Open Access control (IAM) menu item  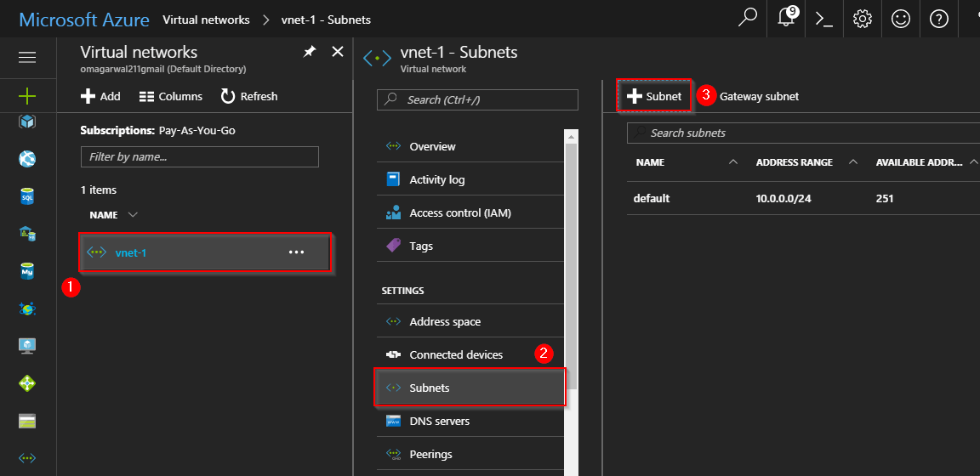459,212
